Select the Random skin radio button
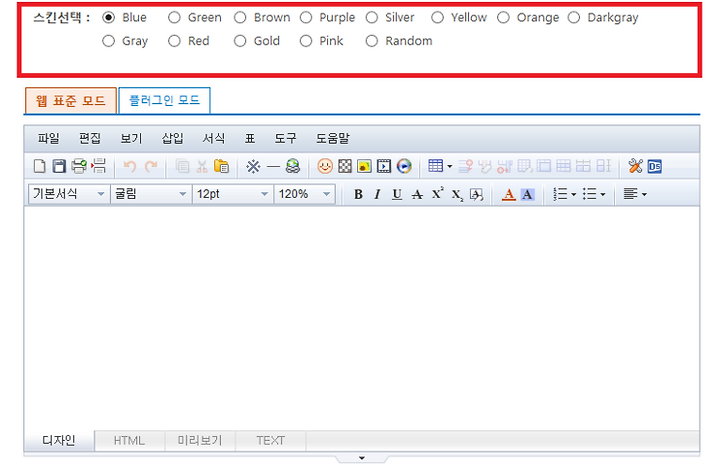Viewport: 720px width, 468px height. point(372,41)
